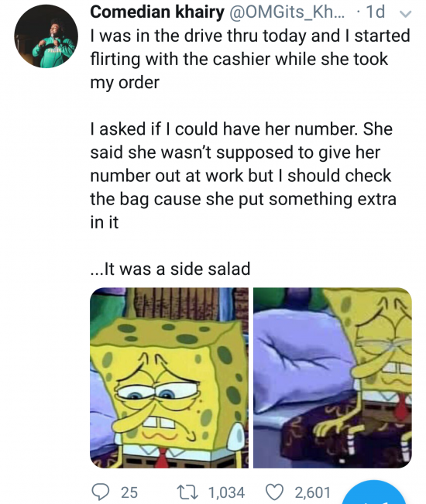Open the Comedian khairy display name

[157, 12]
